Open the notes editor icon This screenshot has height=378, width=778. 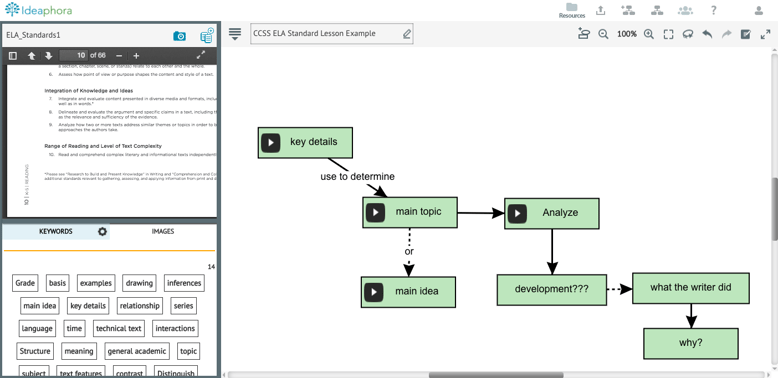pyautogui.click(x=745, y=34)
